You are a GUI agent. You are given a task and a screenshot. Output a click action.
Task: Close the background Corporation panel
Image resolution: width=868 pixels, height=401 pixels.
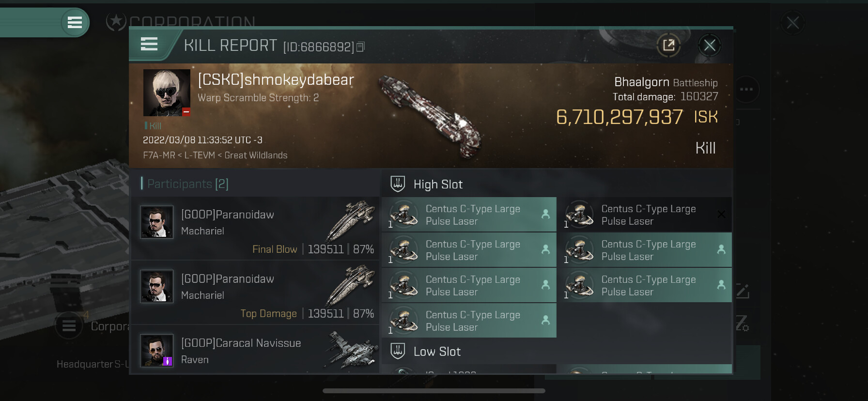pos(793,23)
